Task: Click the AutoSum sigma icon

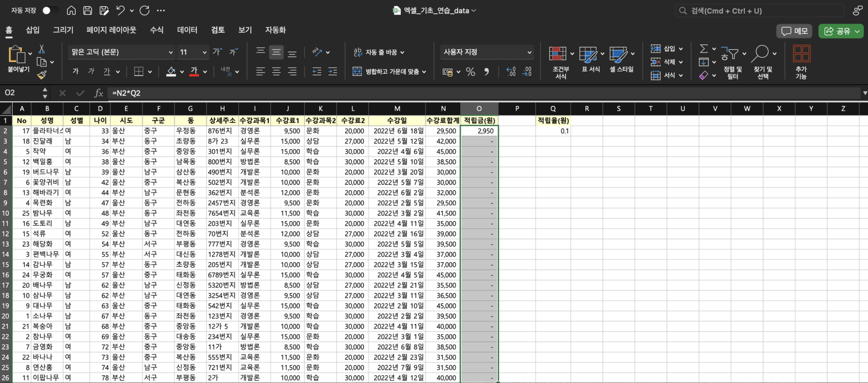Action: [x=704, y=49]
